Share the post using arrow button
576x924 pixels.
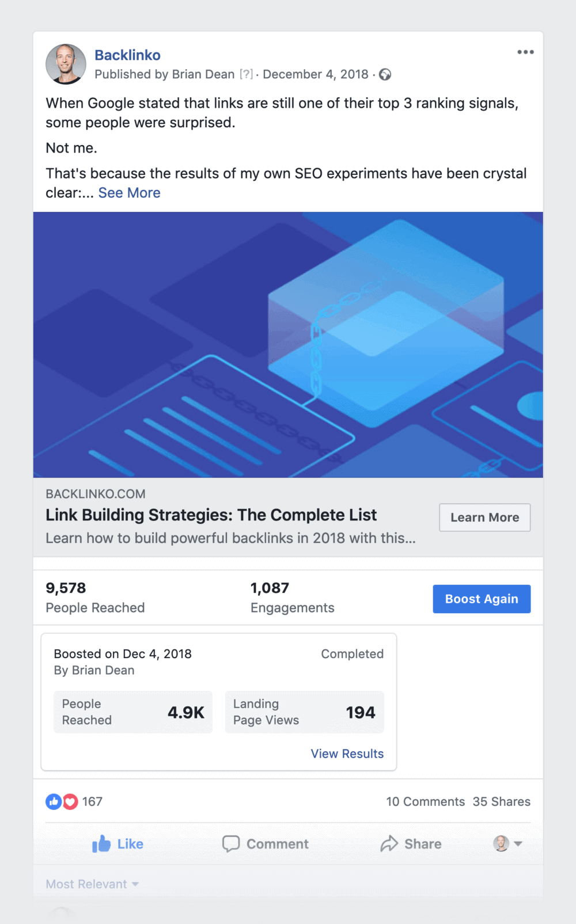click(x=411, y=844)
